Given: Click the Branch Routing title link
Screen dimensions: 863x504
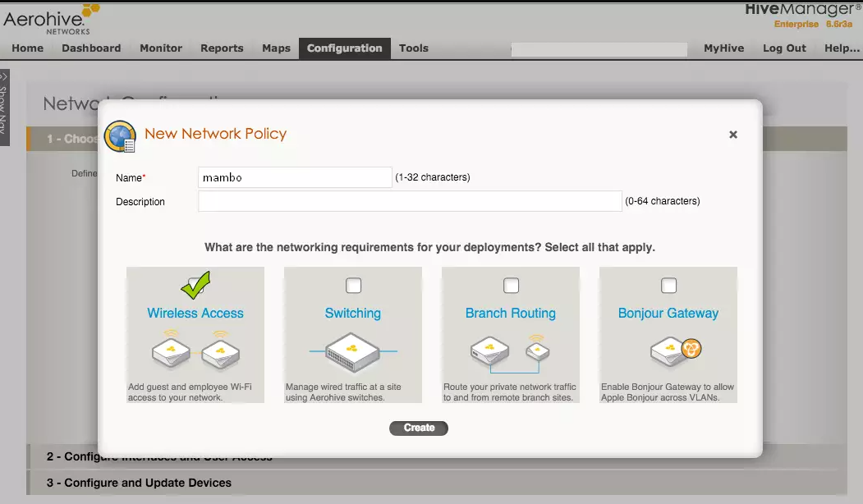Looking at the screenshot, I should [511, 313].
